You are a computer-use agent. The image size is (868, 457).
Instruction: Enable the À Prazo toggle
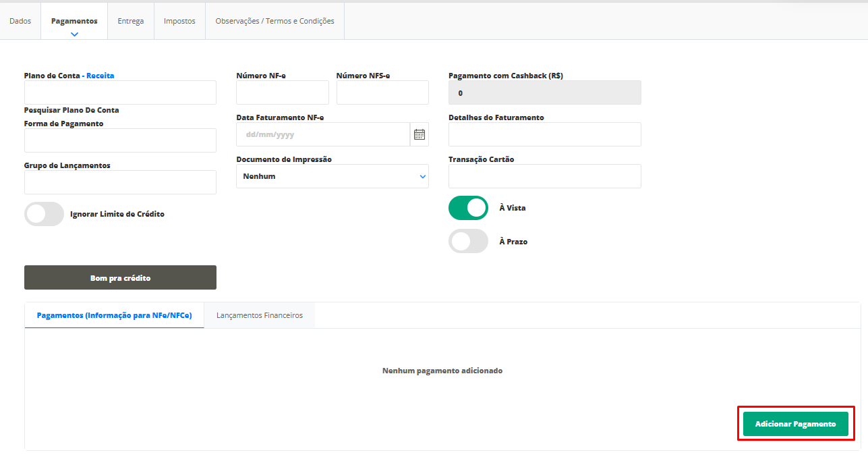click(468, 241)
